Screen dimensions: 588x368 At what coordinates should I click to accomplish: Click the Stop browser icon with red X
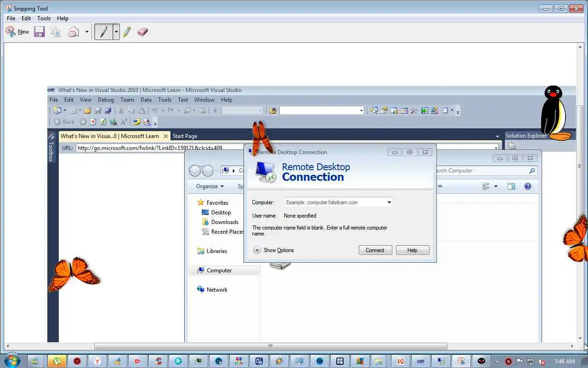(x=93, y=122)
